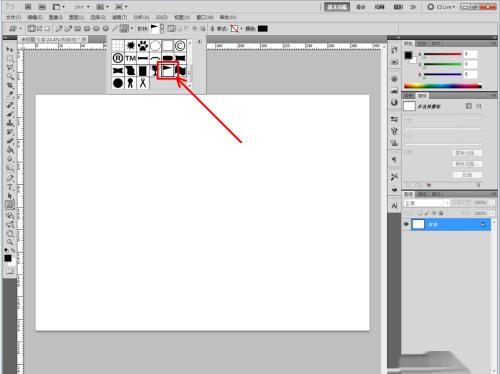Open the Arrange Documents dropdown
The image size is (500, 374).
point(102,7)
